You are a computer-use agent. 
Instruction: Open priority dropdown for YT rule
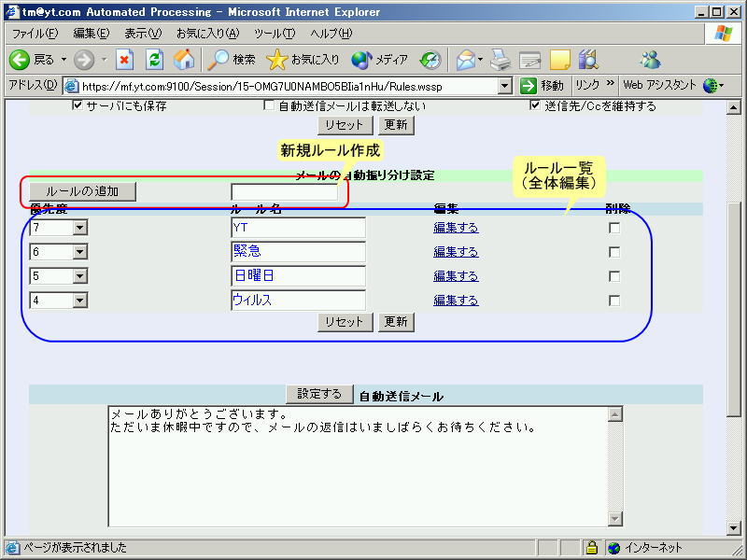[x=78, y=228]
